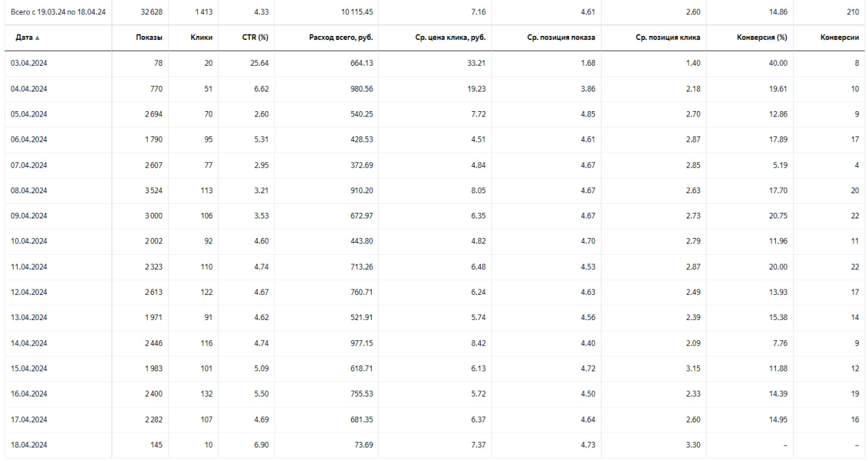Sort by Конверсия (%) column header
The height and width of the screenshot is (461, 868).
point(762,37)
